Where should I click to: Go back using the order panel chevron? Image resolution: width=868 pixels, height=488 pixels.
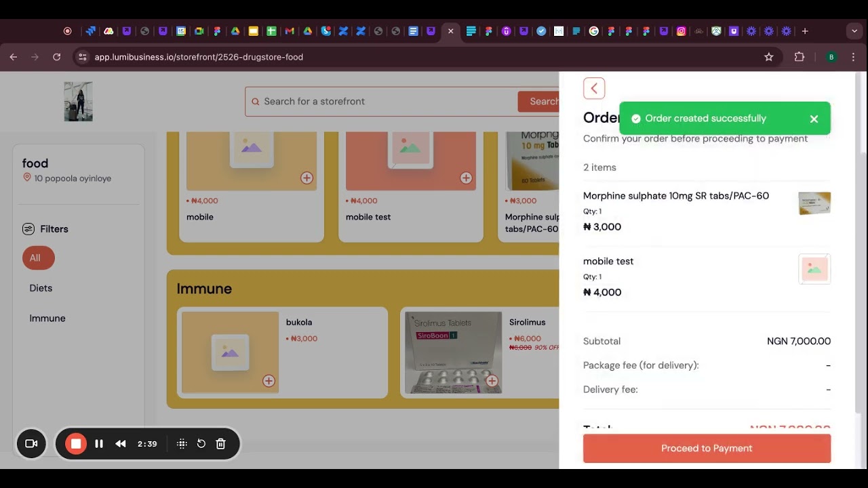point(594,88)
